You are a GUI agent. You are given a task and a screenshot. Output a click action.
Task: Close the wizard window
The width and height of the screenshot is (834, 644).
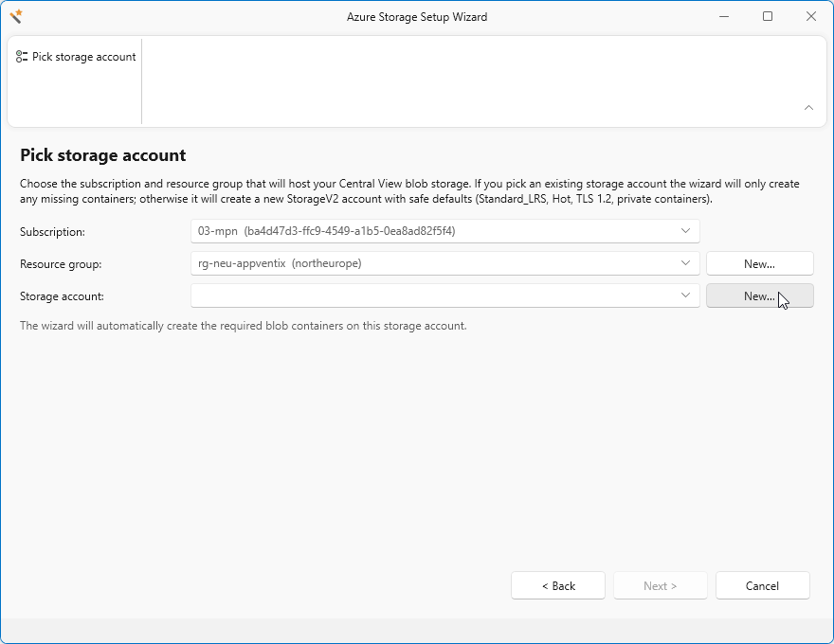(811, 16)
